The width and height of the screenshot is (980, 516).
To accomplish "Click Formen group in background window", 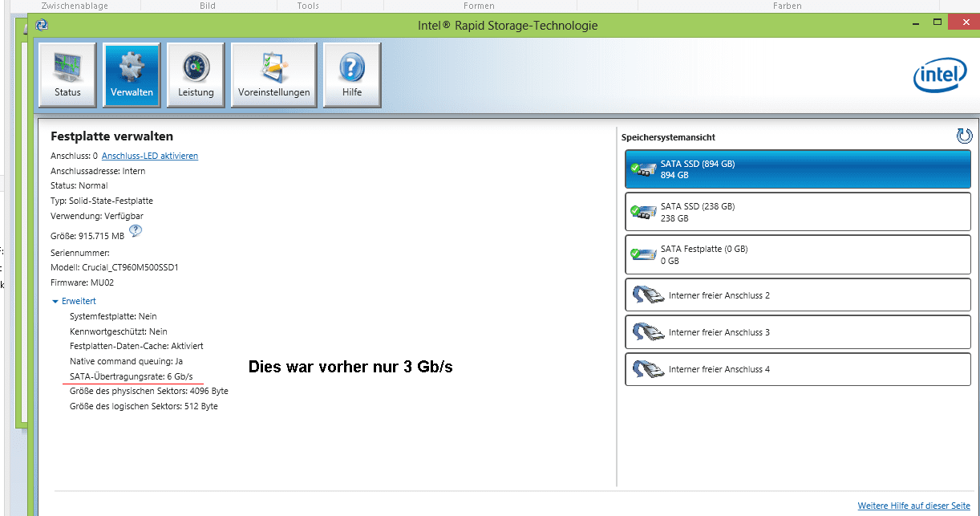I will tap(480, 6).
